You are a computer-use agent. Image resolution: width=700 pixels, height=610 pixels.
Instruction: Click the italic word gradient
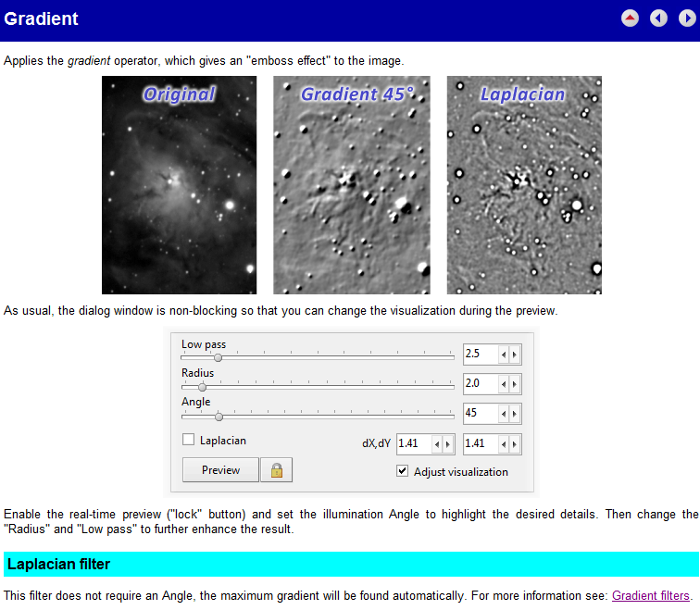point(89,61)
